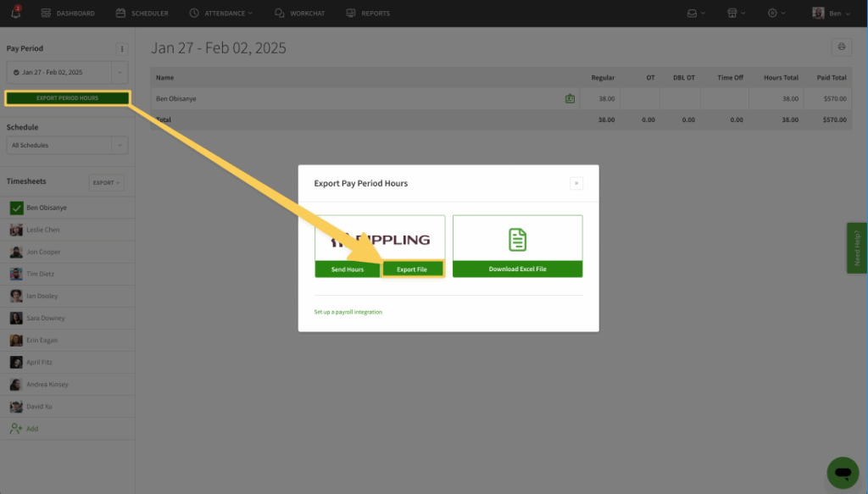Click the green chat bubble icon
The height and width of the screenshot is (494, 868).
843,472
